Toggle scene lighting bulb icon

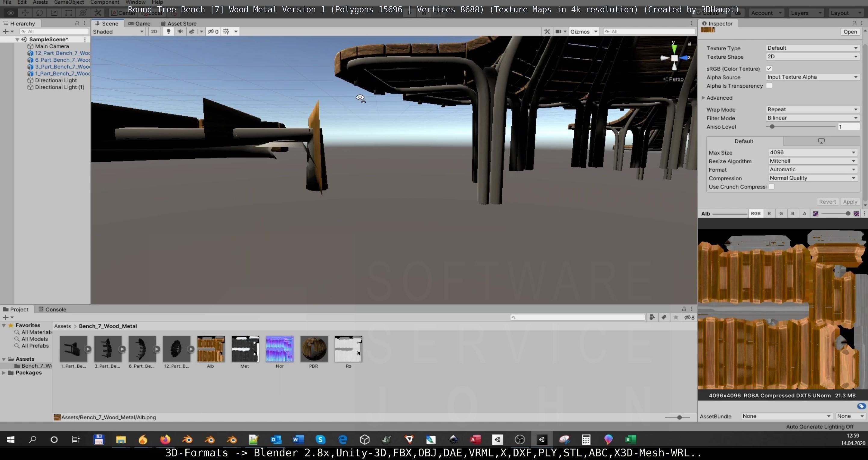[169, 31]
